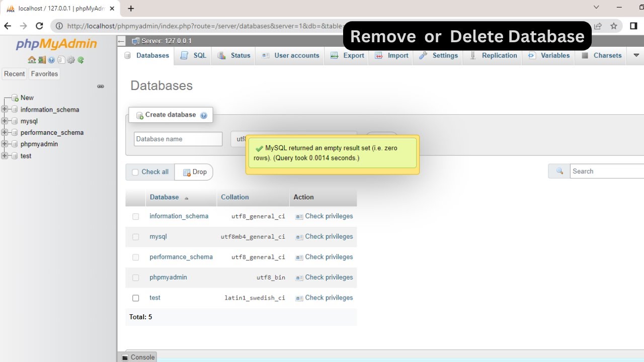This screenshot has height=362, width=644.
Task: Click the information_schema database icon in sidebar
Action: [15, 110]
